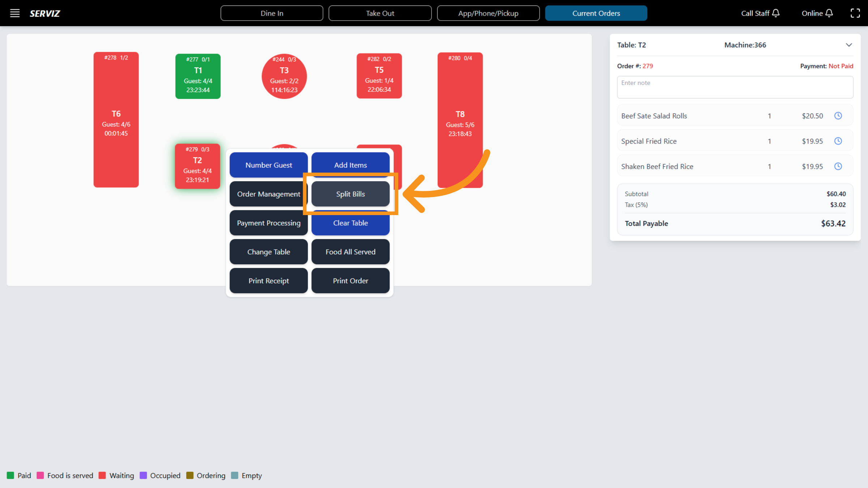Click the SERVIZ logo
Screen dimensions: 868x488
[45, 13]
